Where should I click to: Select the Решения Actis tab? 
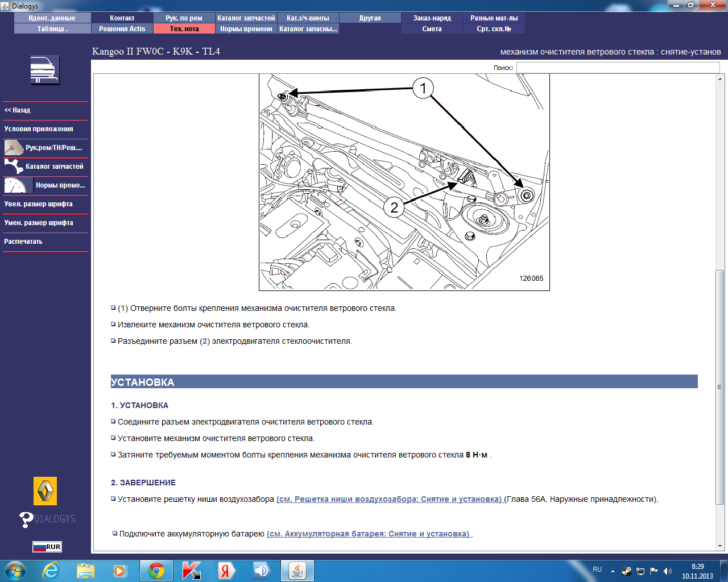(122, 29)
